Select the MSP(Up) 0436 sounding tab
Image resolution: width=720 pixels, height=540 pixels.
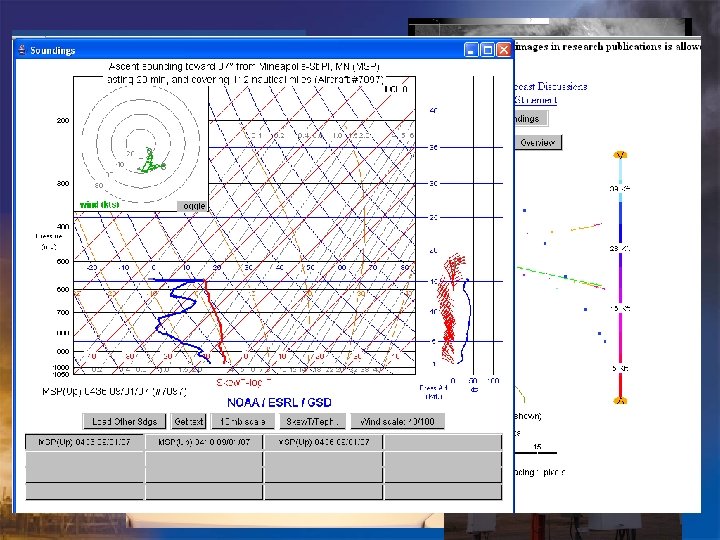tap(324, 442)
